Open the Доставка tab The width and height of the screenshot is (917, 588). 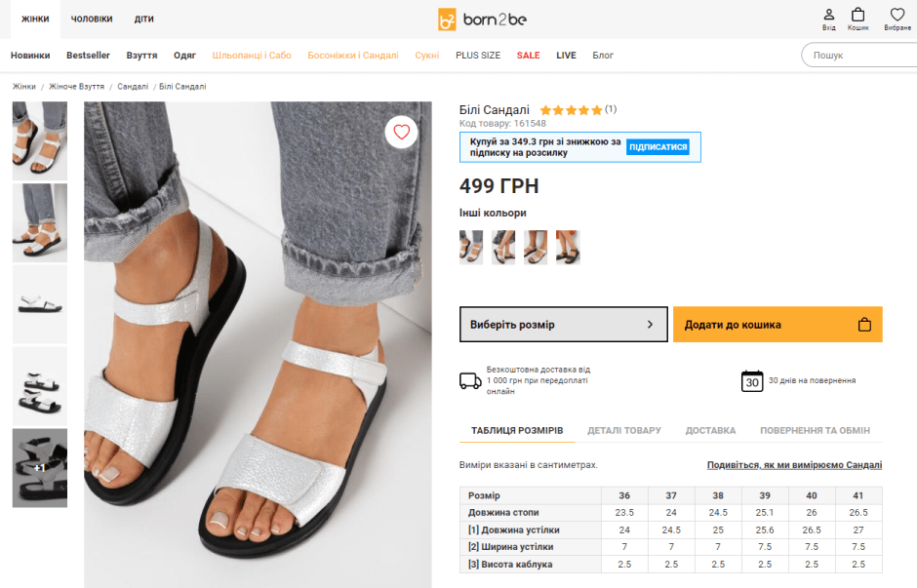[709, 430]
